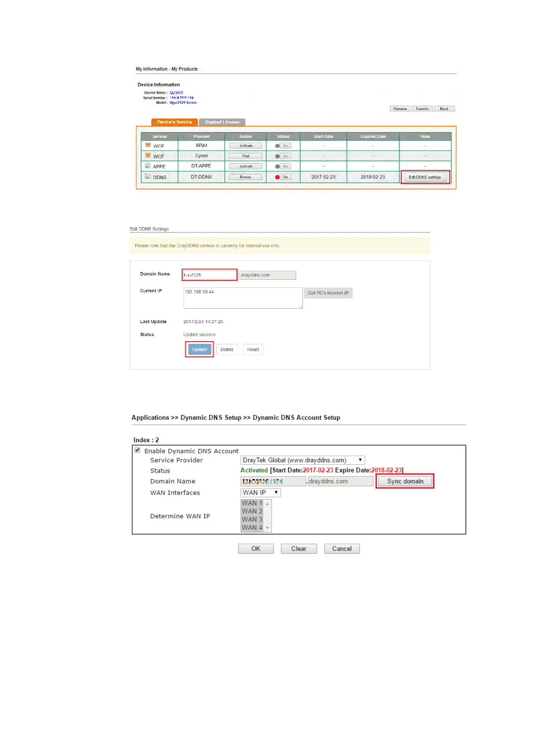
Task: Click the Rename button
Action: [400, 109]
